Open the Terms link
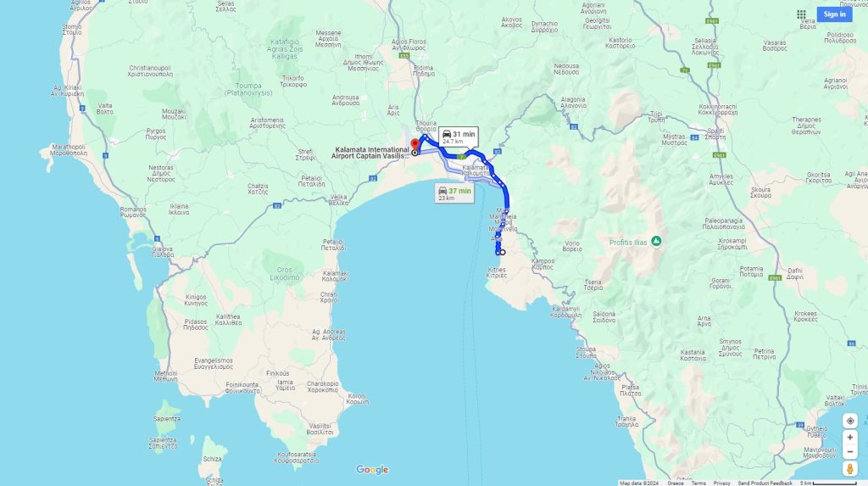 click(698, 483)
